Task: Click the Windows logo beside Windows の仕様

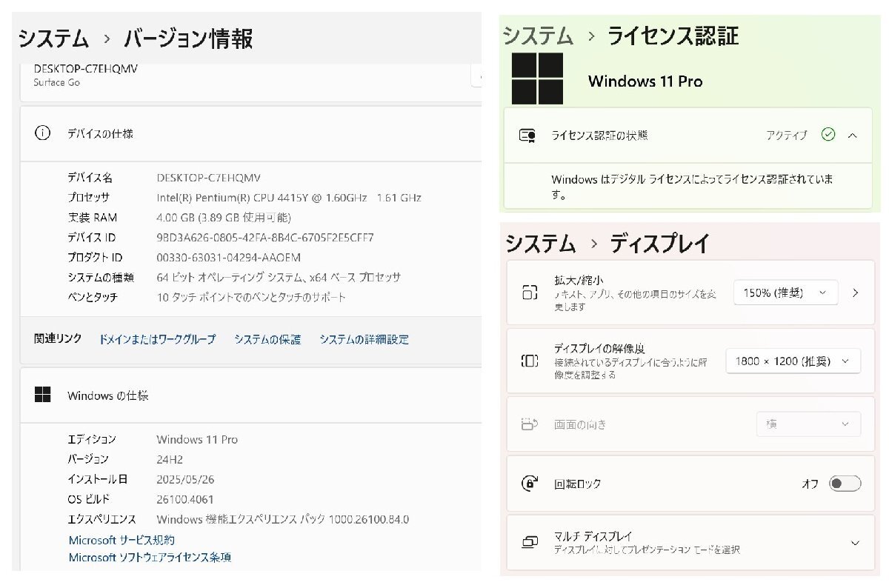Action: pyautogui.click(x=42, y=395)
